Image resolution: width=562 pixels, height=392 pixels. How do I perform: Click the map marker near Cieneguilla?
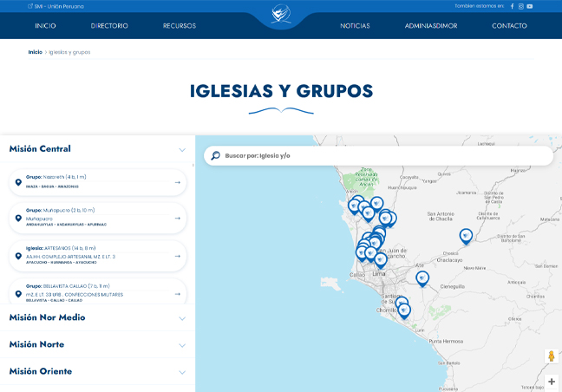click(x=422, y=278)
